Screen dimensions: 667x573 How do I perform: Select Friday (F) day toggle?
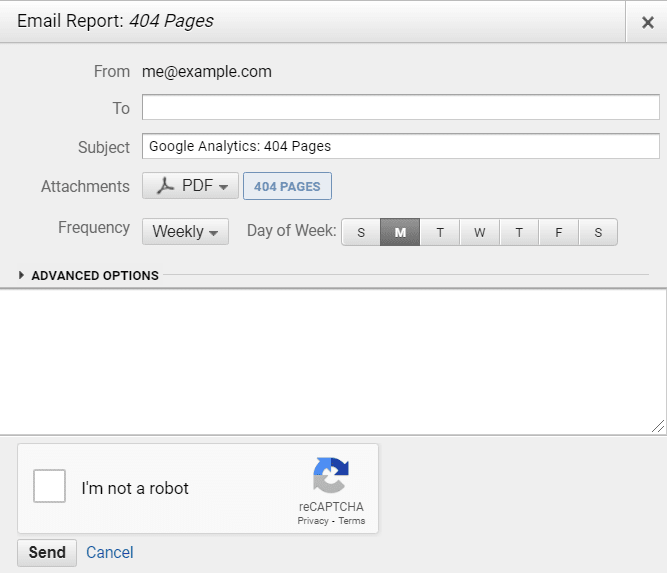[x=559, y=232]
